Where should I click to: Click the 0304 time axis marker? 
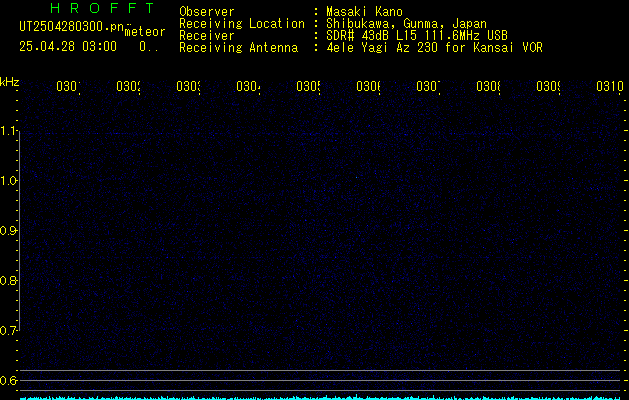coord(248,86)
